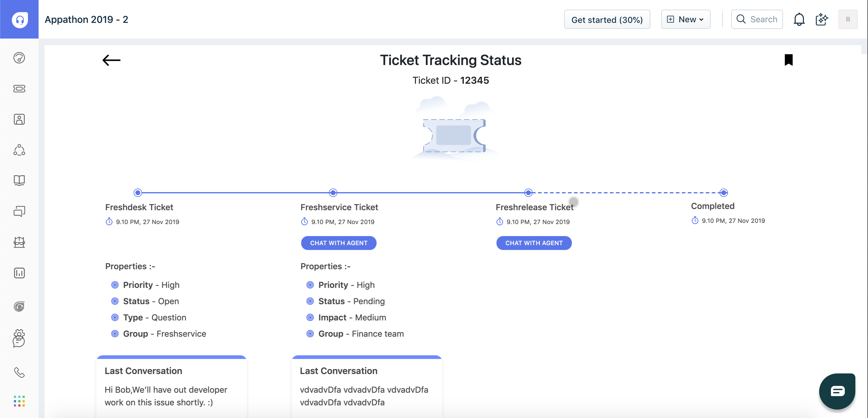The height and width of the screenshot is (418, 868).
Task: Open Tickets from the sidebar
Action: click(19, 89)
